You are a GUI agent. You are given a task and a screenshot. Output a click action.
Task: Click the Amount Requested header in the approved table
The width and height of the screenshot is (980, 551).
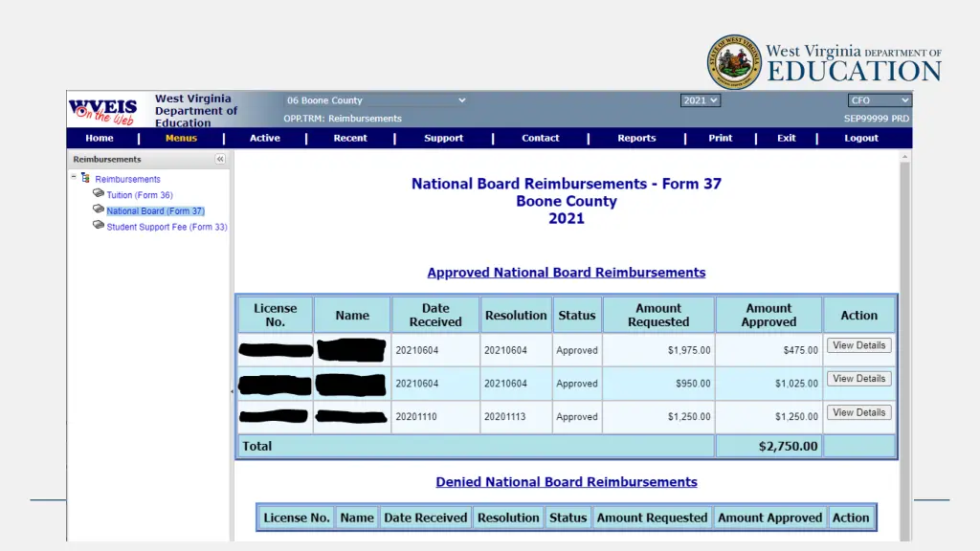(658, 315)
